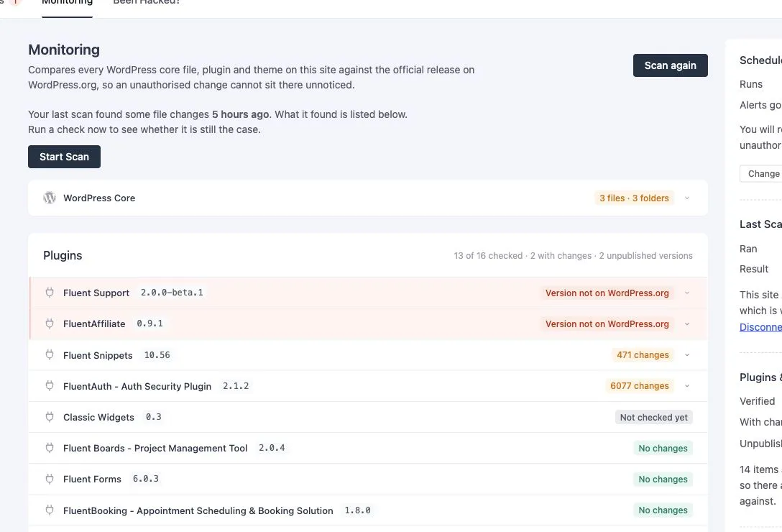
Task: Click version '1.8.0' of FluentBooking
Action: coord(358,510)
